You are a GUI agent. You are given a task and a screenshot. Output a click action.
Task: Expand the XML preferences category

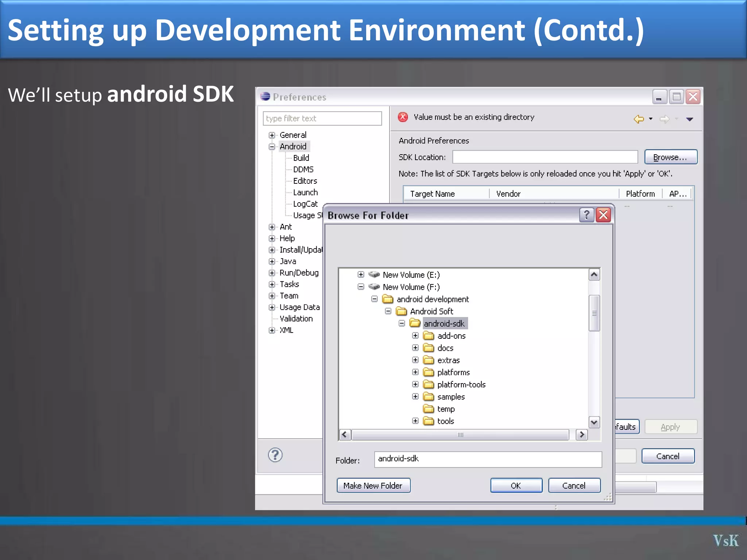[x=272, y=330]
